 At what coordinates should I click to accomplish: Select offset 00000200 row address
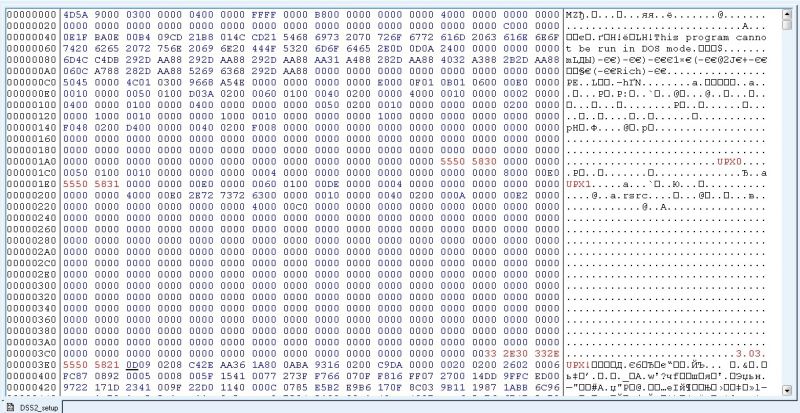click(x=32, y=195)
